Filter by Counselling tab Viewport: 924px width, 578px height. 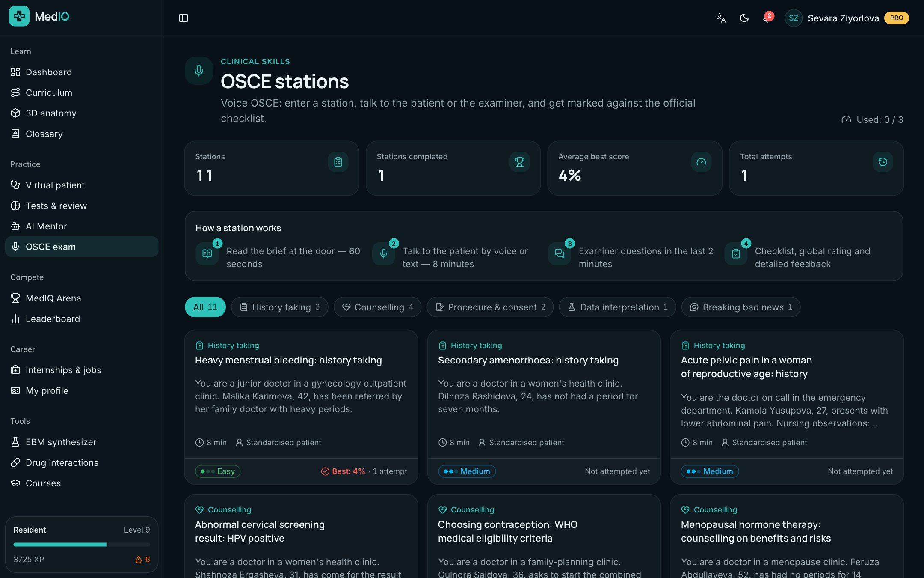[377, 307]
